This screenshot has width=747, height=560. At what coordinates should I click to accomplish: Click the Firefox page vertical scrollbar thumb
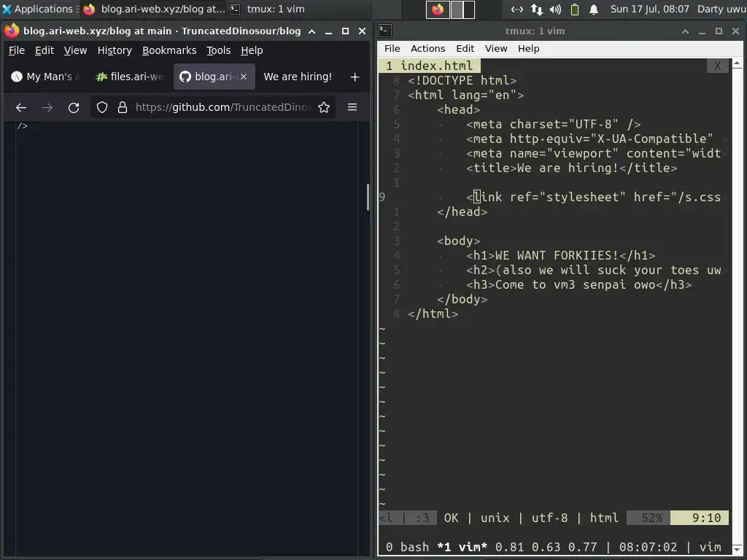[368, 197]
